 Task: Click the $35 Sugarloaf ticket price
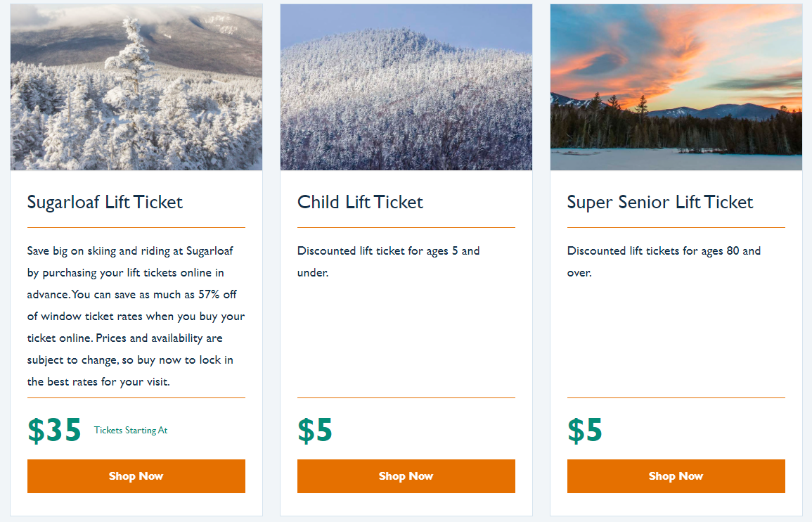click(54, 431)
